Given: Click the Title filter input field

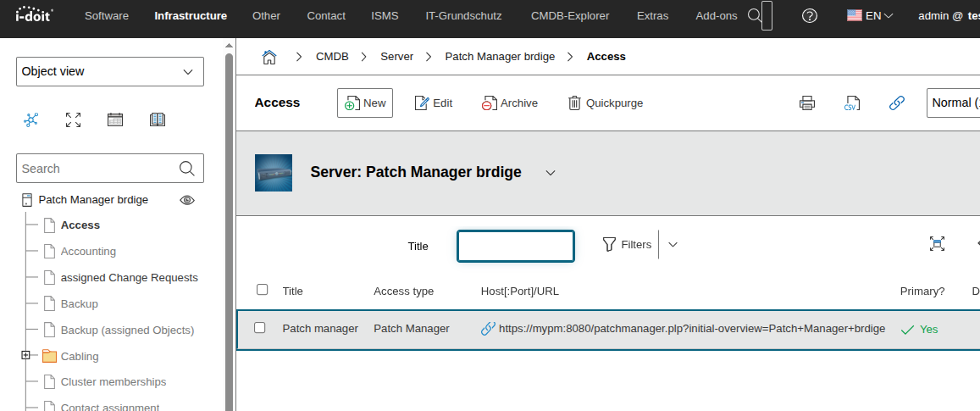Looking at the screenshot, I should coord(515,246).
